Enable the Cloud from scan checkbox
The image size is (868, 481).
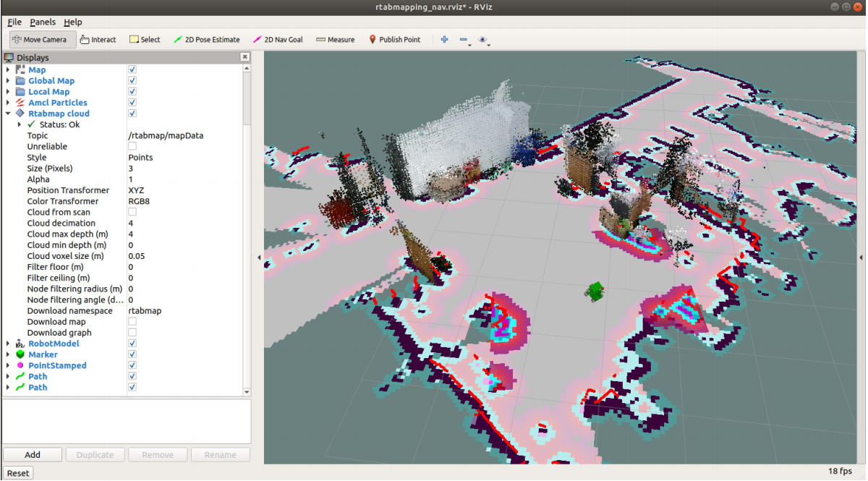pos(132,212)
